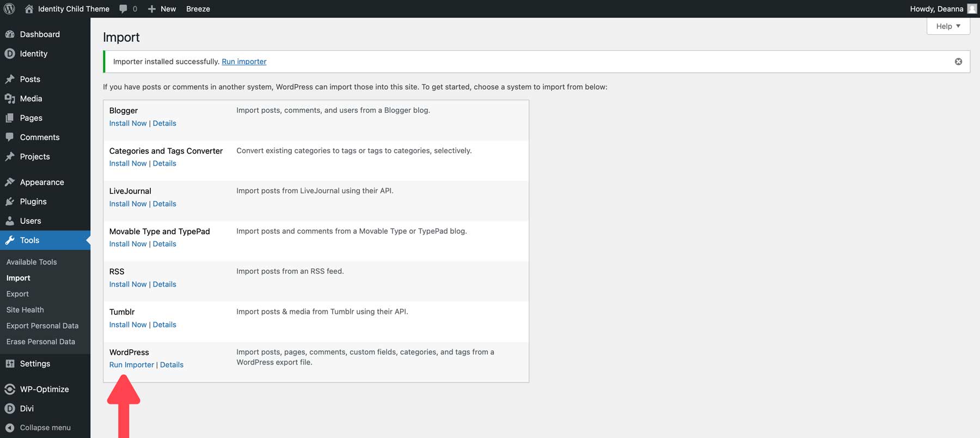Open the comments bubble icon in admin bar
This screenshot has height=438, width=980.
click(x=124, y=9)
